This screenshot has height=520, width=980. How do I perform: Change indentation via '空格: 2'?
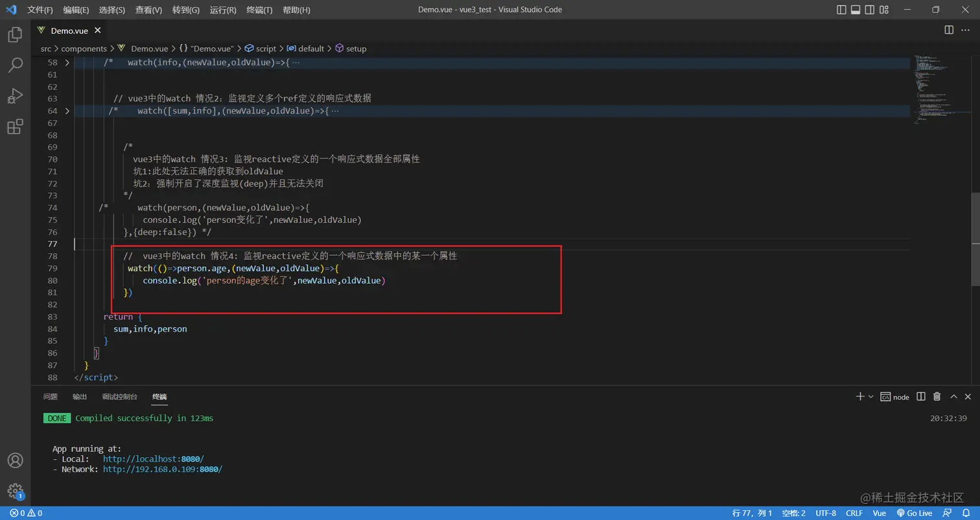click(794, 513)
